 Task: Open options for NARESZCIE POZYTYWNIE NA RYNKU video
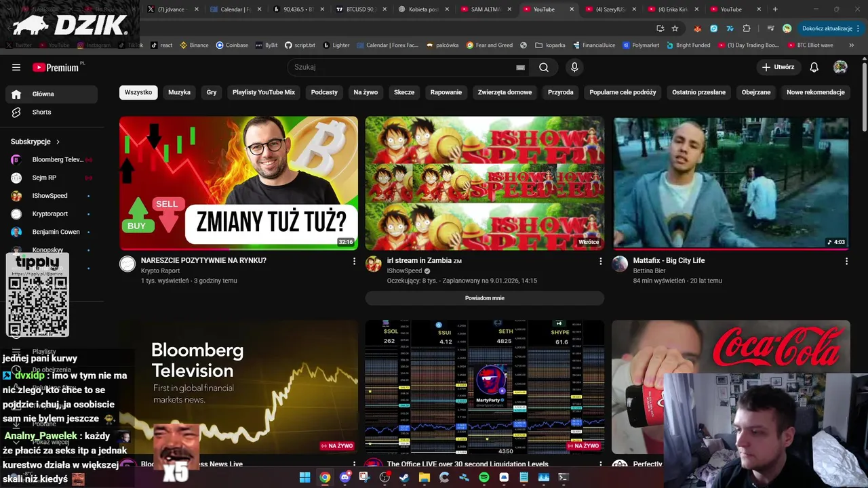pos(354,261)
